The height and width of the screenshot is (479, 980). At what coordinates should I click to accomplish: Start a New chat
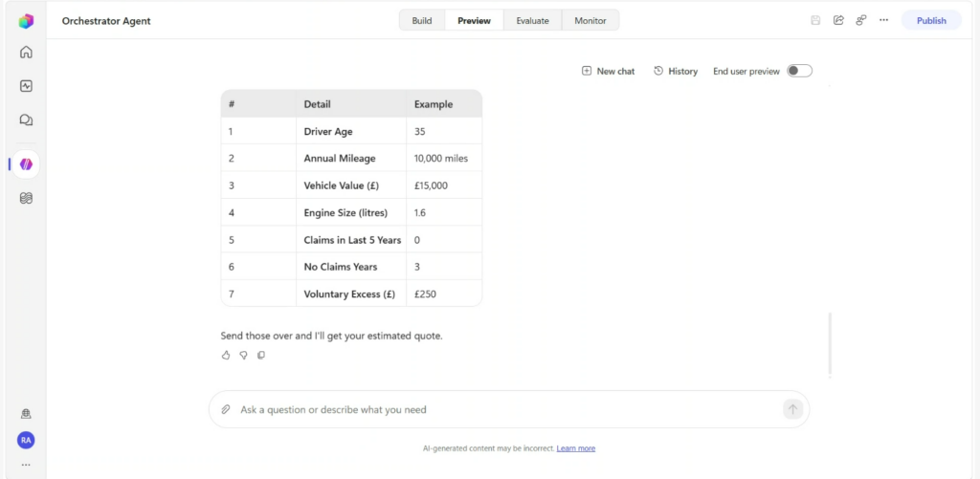608,71
